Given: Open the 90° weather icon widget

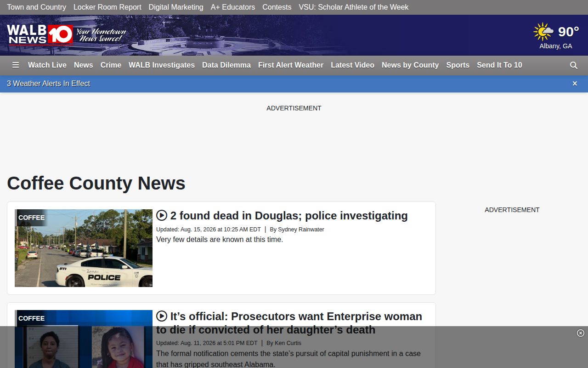Looking at the screenshot, I should click(x=543, y=32).
